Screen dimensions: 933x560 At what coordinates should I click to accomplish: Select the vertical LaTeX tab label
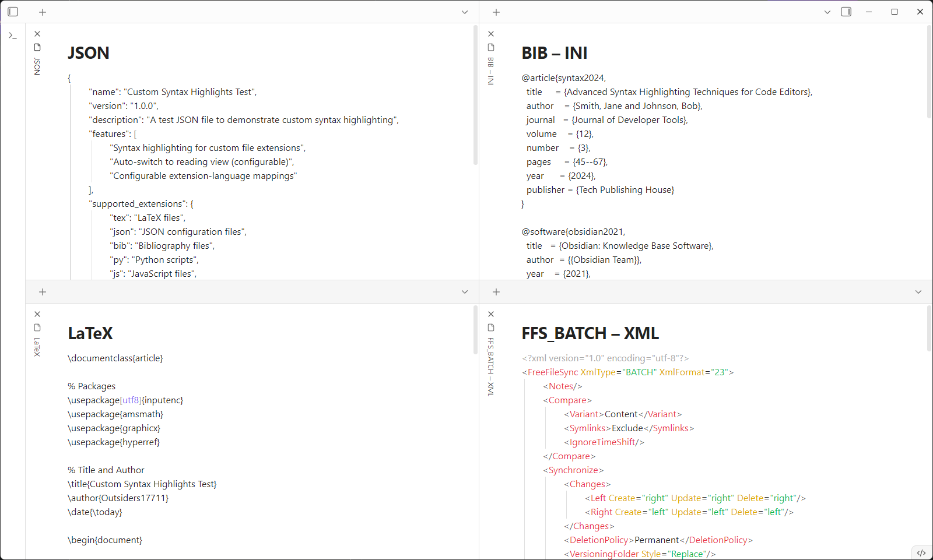37,347
